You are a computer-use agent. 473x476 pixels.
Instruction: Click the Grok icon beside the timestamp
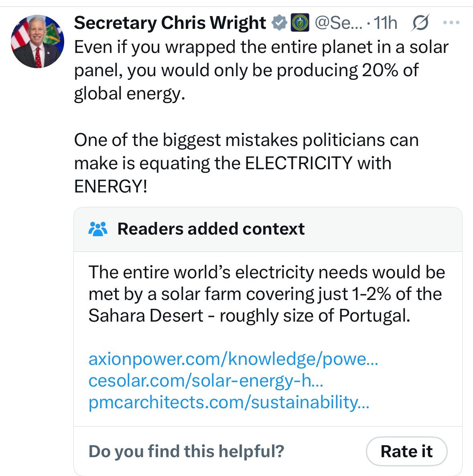pyautogui.click(x=420, y=23)
